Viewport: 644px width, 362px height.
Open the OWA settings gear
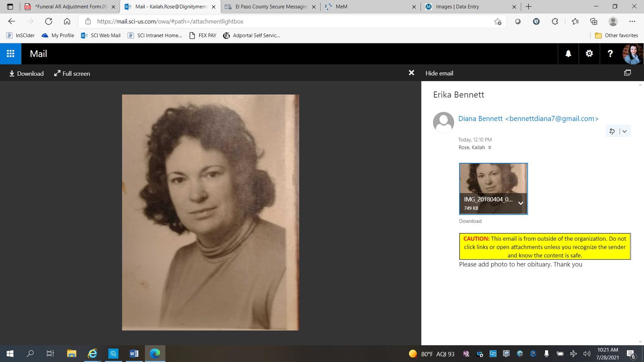(x=589, y=53)
